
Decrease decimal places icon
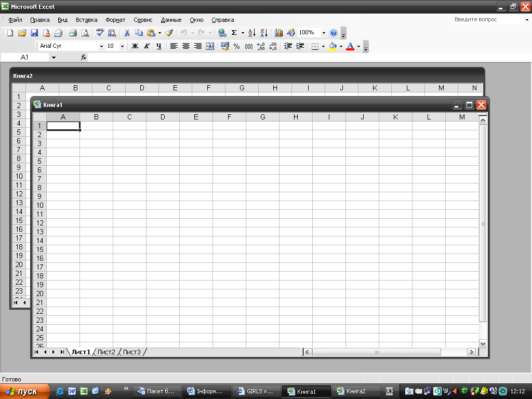[273, 46]
